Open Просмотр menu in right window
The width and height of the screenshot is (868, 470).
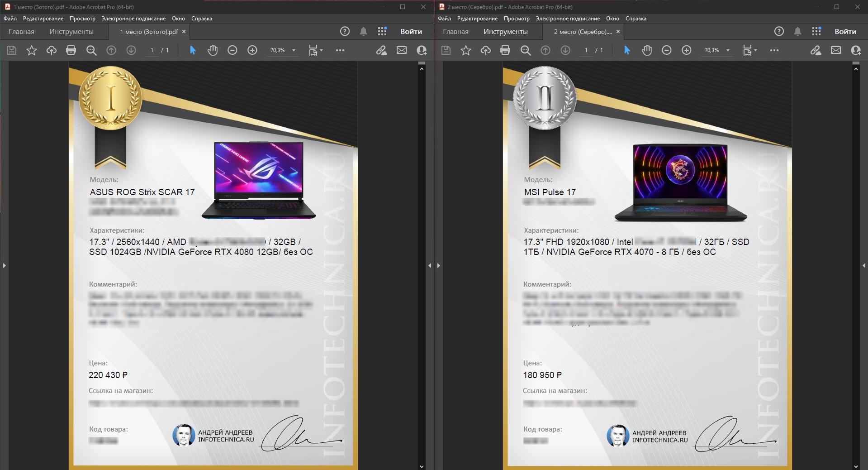(x=517, y=19)
